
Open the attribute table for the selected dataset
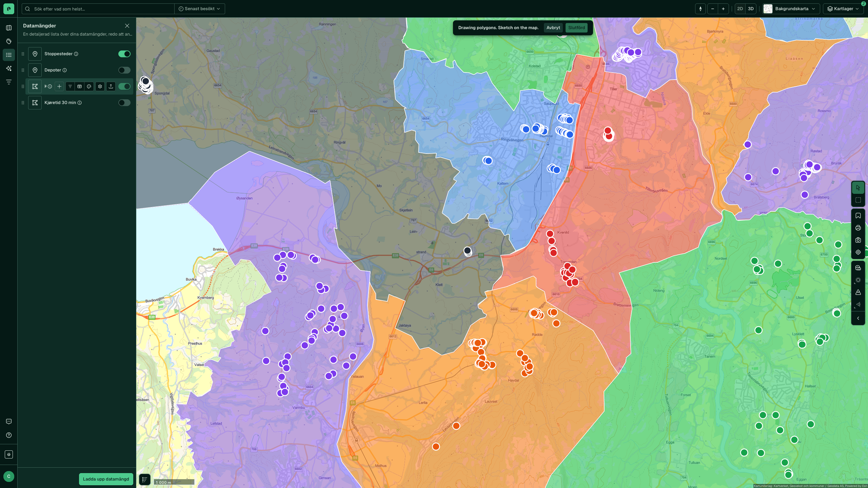pyautogui.click(x=80, y=86)
